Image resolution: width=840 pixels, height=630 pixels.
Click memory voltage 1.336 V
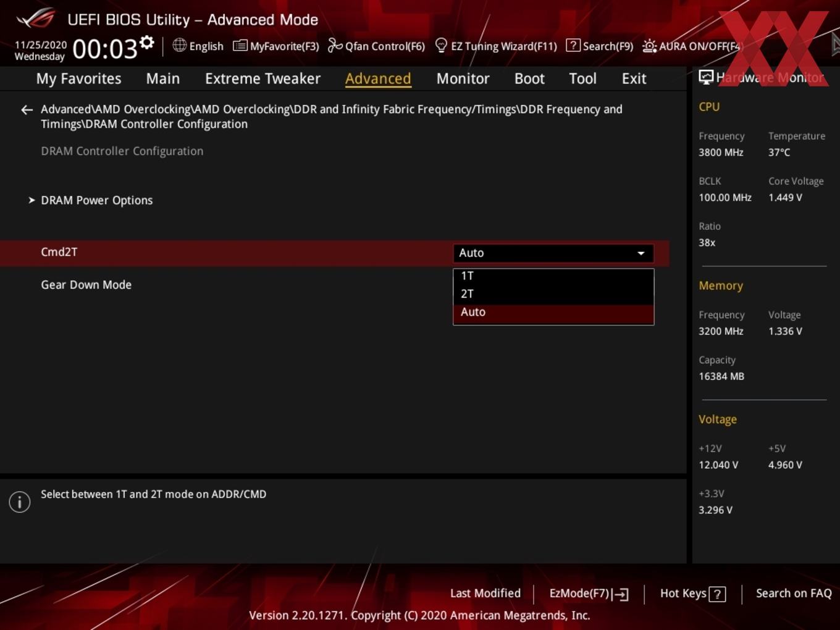(785, 331)
